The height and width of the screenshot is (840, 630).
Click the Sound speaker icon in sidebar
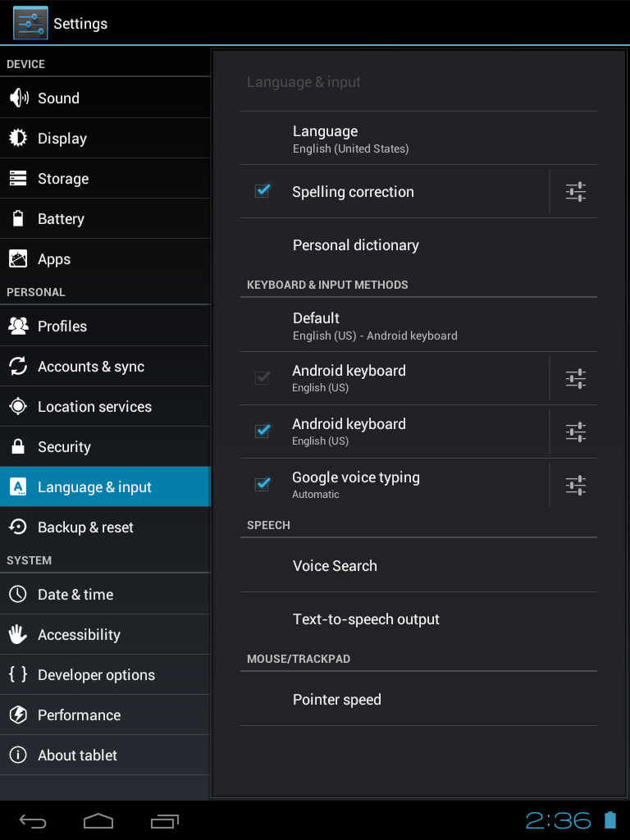[x=18, y=98]
